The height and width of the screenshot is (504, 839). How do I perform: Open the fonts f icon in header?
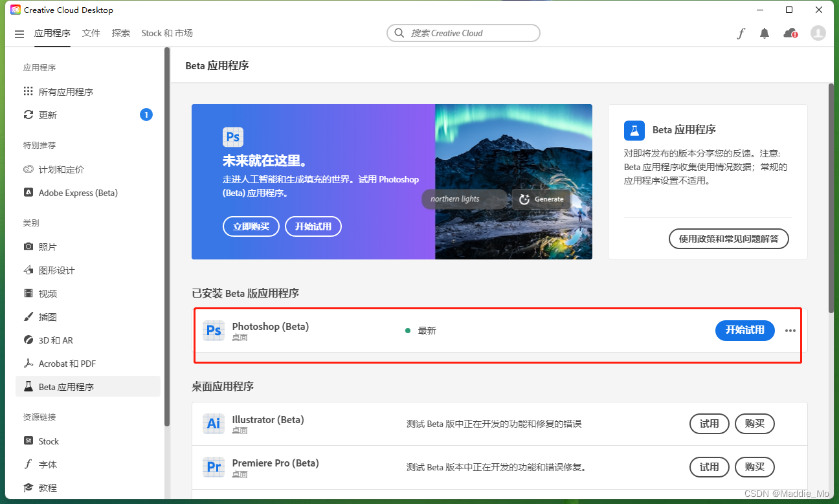pos(741,34)
